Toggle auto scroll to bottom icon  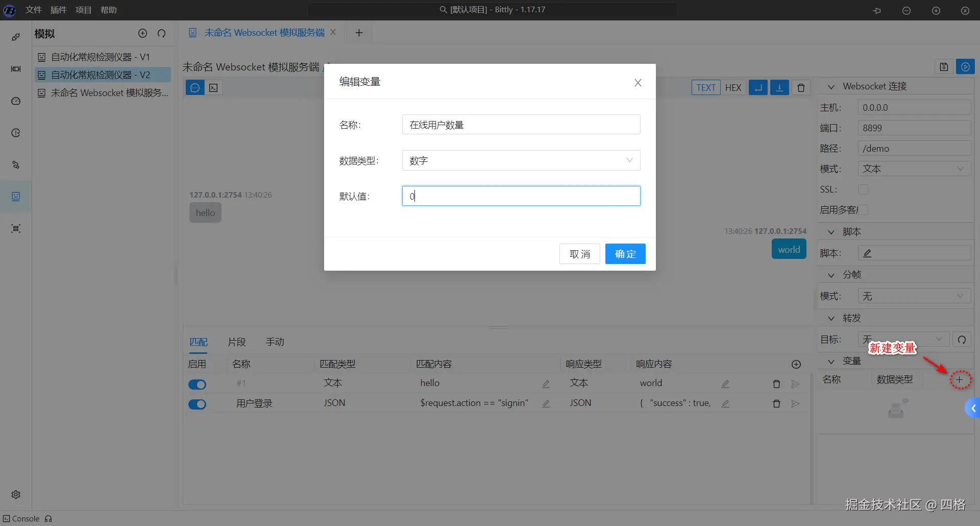(x=779, y=88)
